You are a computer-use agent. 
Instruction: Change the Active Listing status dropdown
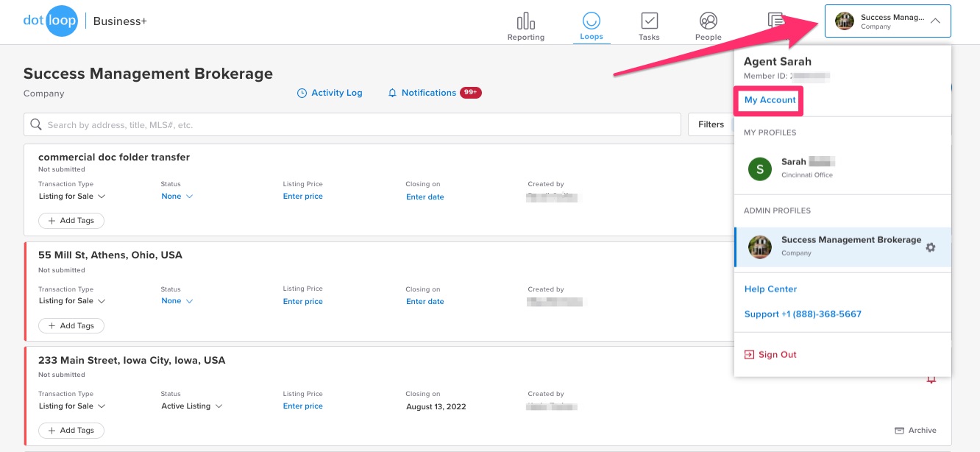[191, 406]
